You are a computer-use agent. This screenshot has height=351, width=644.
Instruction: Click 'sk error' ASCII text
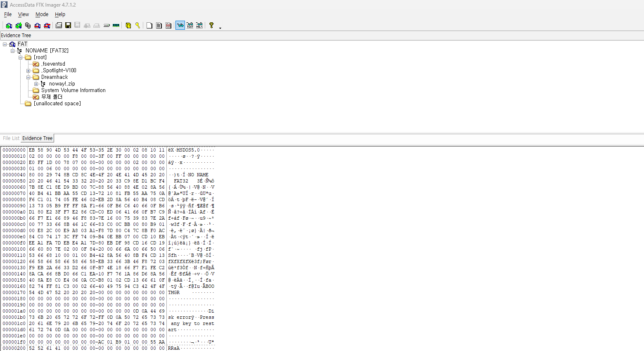click(x=180, y=318)
